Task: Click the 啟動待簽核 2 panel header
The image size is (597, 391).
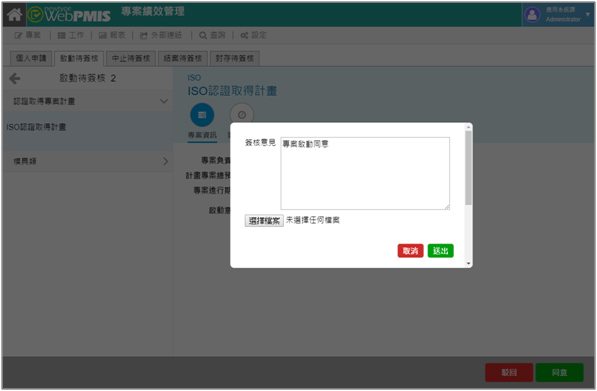Action: point(88,78)
